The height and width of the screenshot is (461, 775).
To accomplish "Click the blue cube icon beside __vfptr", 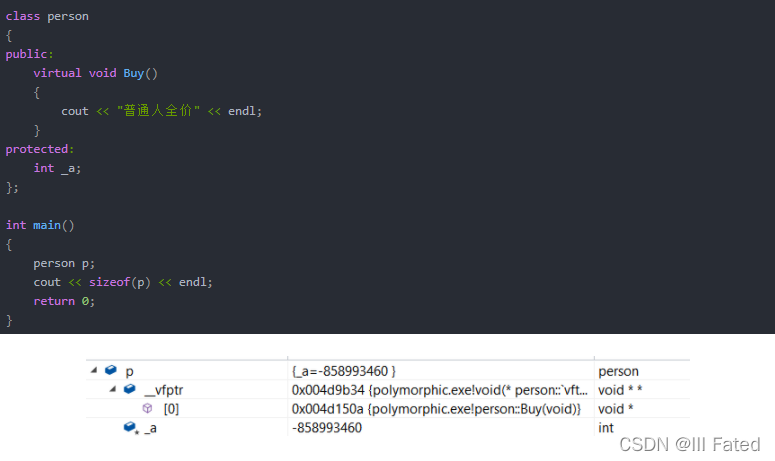I will point(129,389).
